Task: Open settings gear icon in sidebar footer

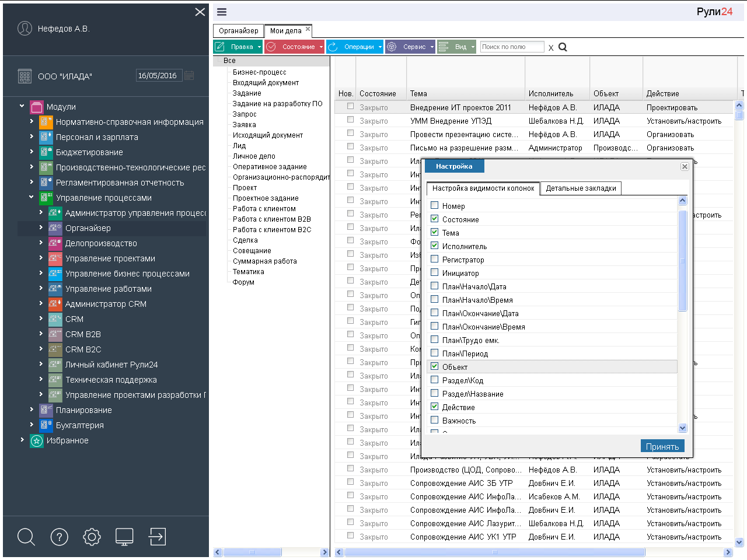Action: tap(92, 537)
